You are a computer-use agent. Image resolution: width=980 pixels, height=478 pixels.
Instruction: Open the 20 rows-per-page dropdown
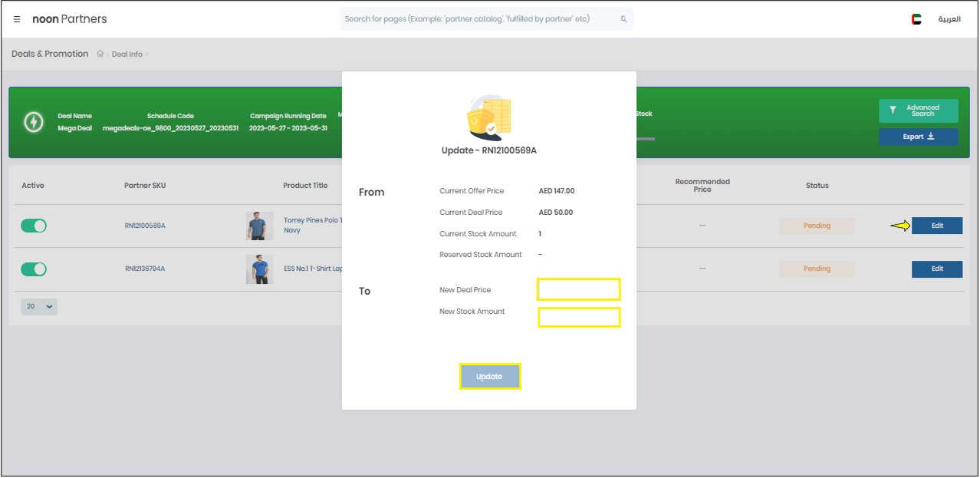pyautogui.click(x=39, y=306)
